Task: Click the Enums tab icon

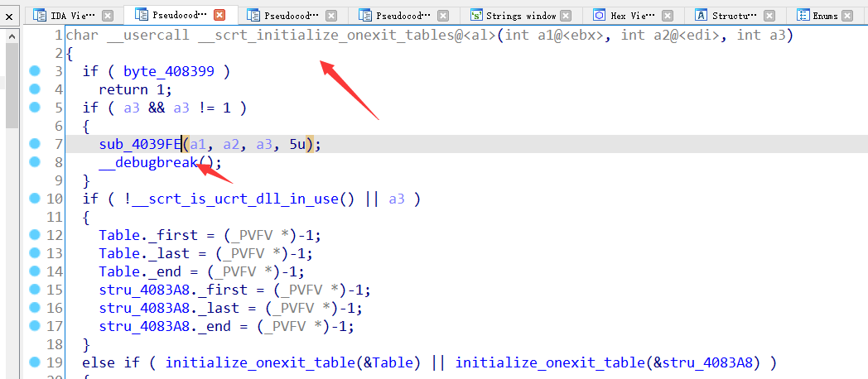Action: click(803, 16)
